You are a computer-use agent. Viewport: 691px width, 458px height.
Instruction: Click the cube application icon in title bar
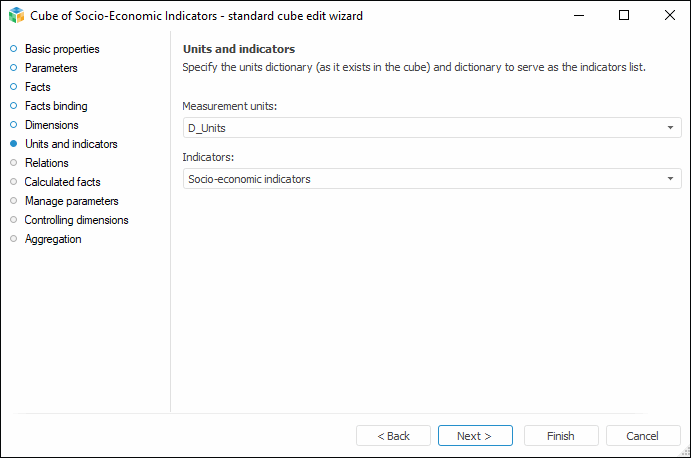[16, 15]
